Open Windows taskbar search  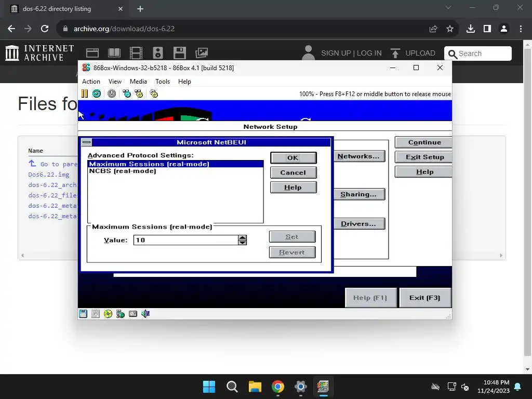click(232, 387)
